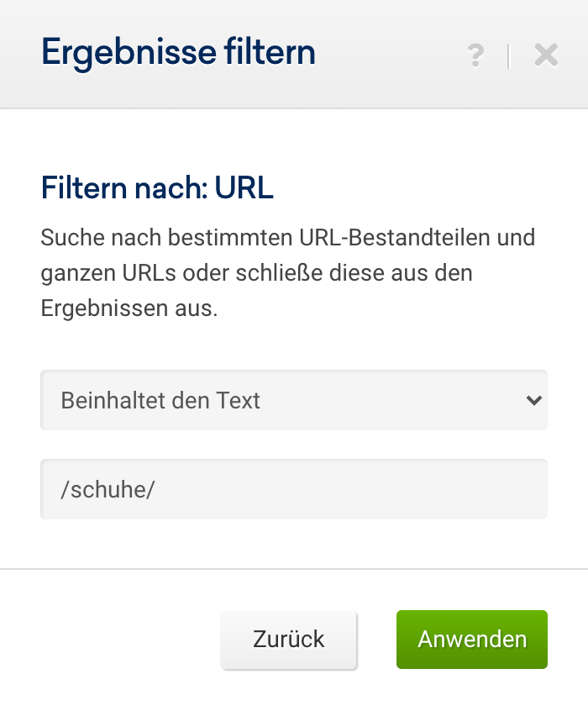Go back using the 'Zurück' button
Screen dimensions: 588x711
pyautogui.click(x=288, y=640)
